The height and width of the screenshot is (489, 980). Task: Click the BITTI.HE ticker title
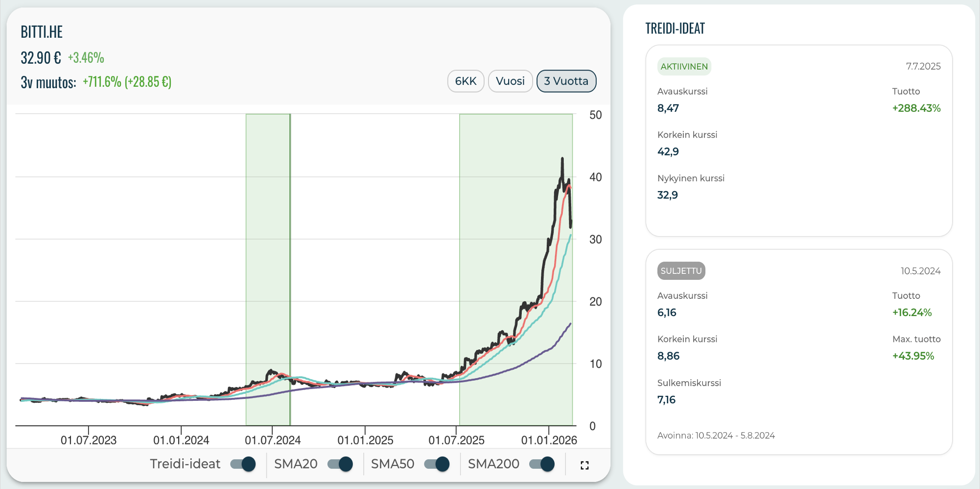point(42,32)
